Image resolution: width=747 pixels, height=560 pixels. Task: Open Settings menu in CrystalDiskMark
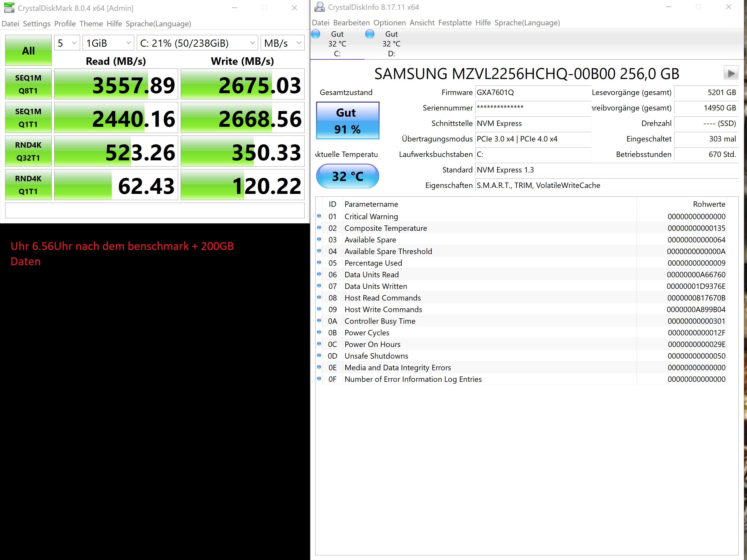[x=36, y=24]
